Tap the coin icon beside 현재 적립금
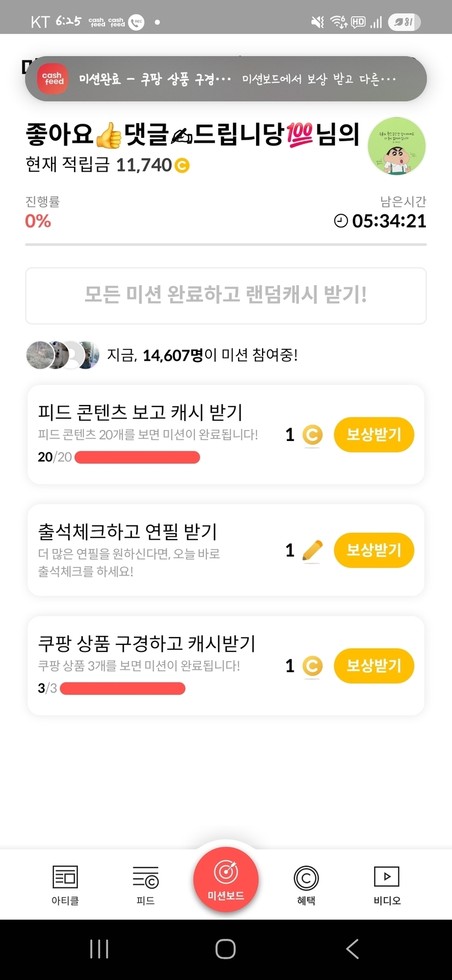The width and height of the screenshot is (452, 980). click(182, 165)
